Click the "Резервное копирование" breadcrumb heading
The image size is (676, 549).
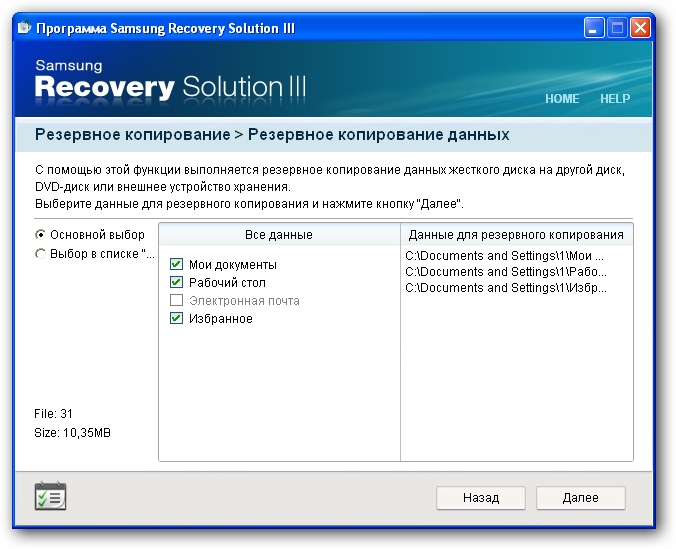(132, 135)
